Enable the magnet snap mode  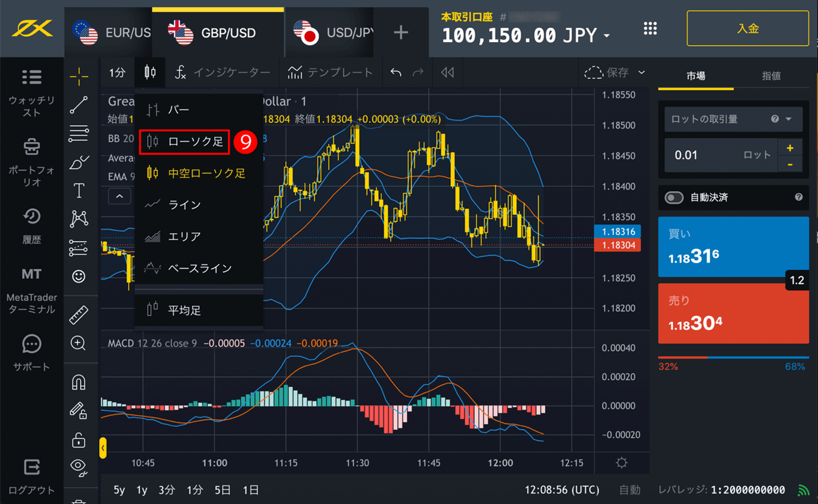79,382
